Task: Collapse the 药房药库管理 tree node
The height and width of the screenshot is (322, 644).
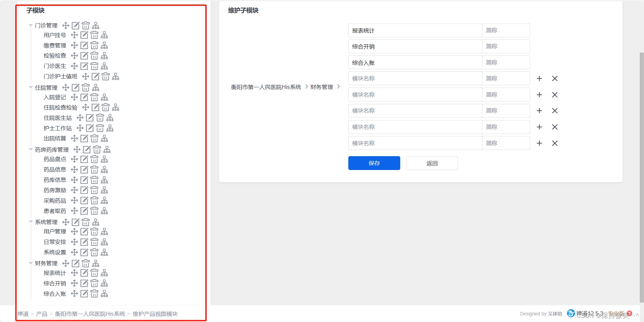Action: [30, 150]
